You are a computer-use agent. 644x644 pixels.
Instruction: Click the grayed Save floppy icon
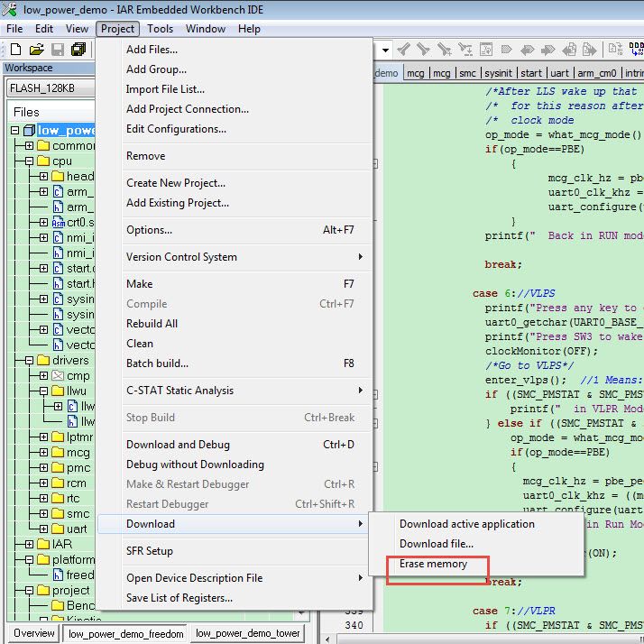pyautogui.click(x=58, y=50)
